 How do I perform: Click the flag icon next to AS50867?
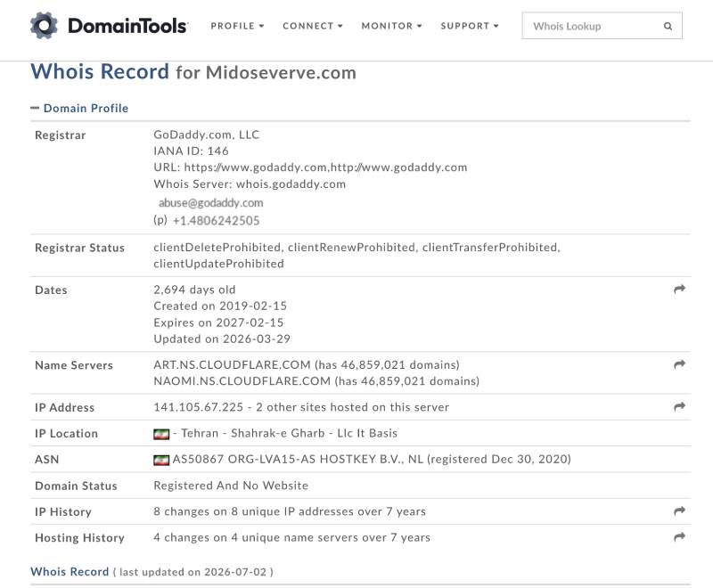pyautogui.click(x=161, y=460)
